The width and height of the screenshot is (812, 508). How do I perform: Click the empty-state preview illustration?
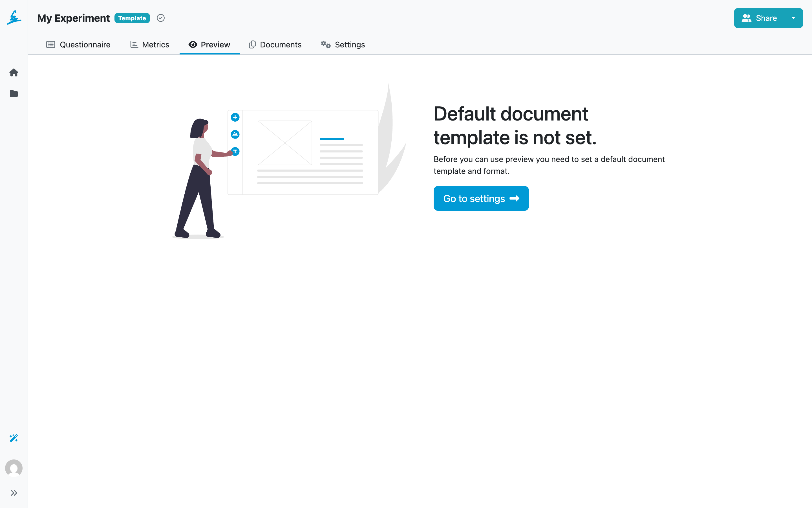tap(289, 161)
